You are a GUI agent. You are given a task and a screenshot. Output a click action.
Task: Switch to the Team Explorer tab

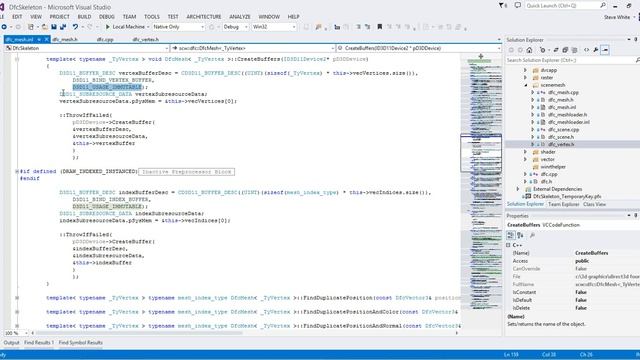point(564,204)
